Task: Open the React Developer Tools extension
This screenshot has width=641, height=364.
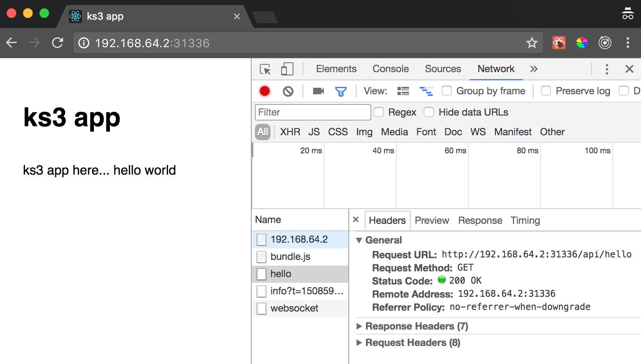Action: [559, 43]
